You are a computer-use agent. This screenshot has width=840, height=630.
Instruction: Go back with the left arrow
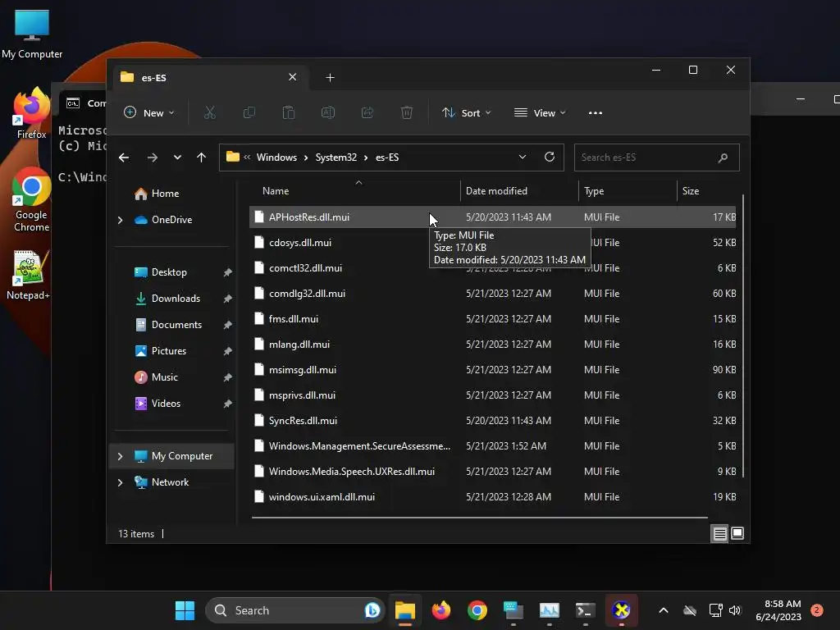[124, 157]
